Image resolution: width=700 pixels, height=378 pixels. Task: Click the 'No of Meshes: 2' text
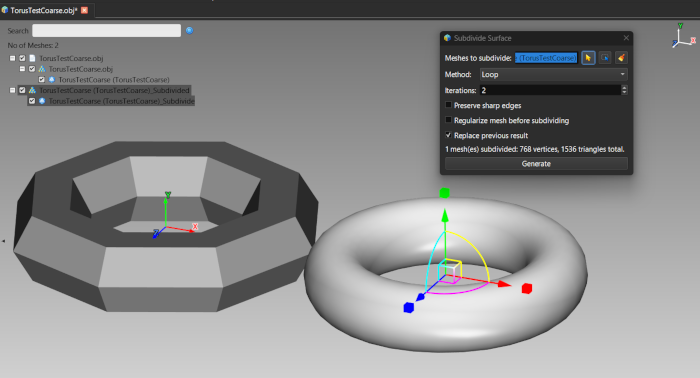[33, 45]
